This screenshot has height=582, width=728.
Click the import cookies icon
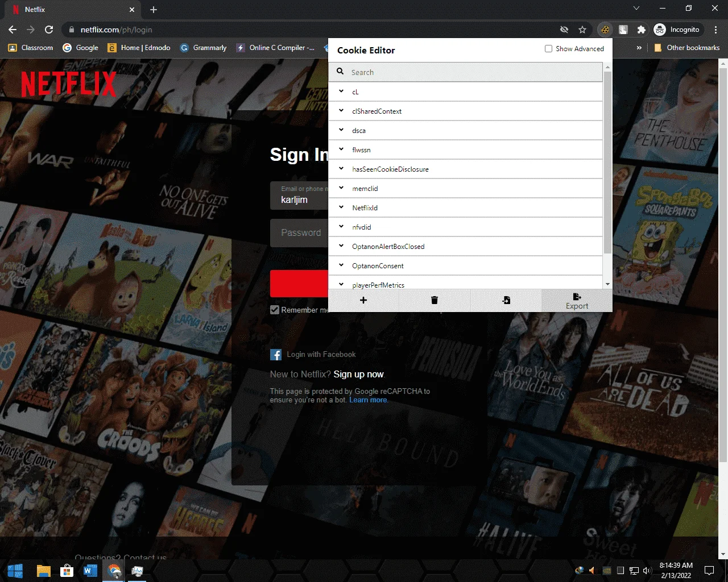pos(506,300)
